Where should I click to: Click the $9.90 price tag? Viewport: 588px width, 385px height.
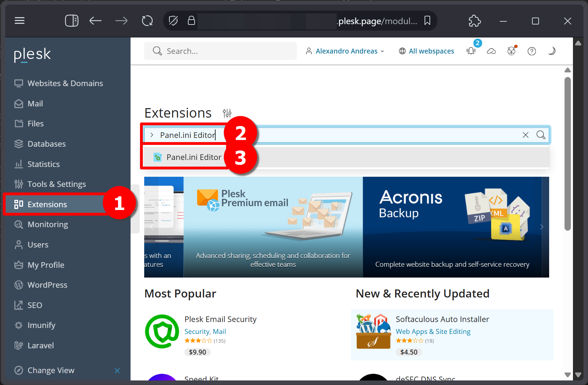197,352
